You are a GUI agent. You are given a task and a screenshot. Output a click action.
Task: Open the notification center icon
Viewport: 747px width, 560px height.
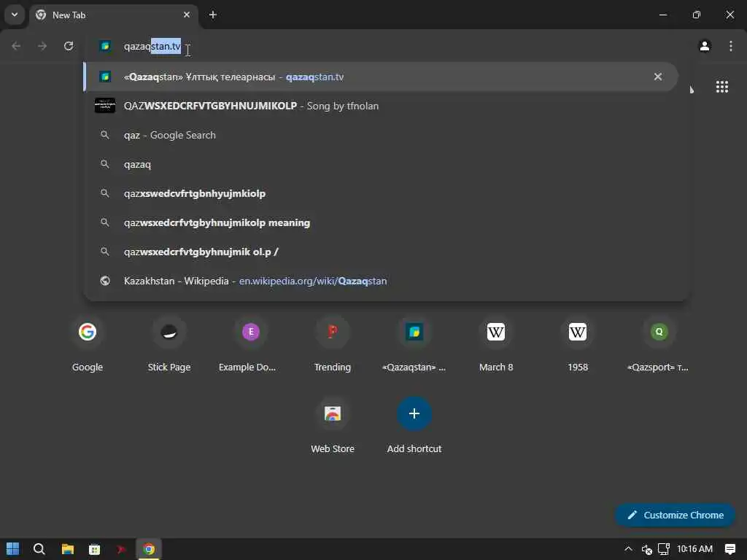click(x=729, y=549)
